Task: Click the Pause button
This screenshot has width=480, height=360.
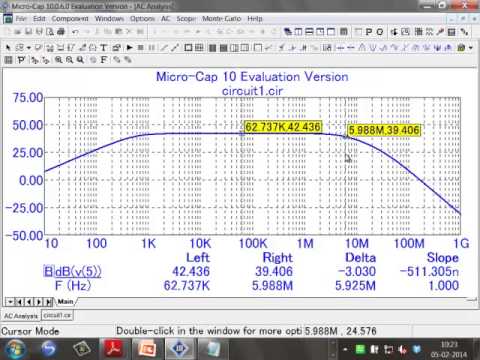Action: tap(152, 48)
